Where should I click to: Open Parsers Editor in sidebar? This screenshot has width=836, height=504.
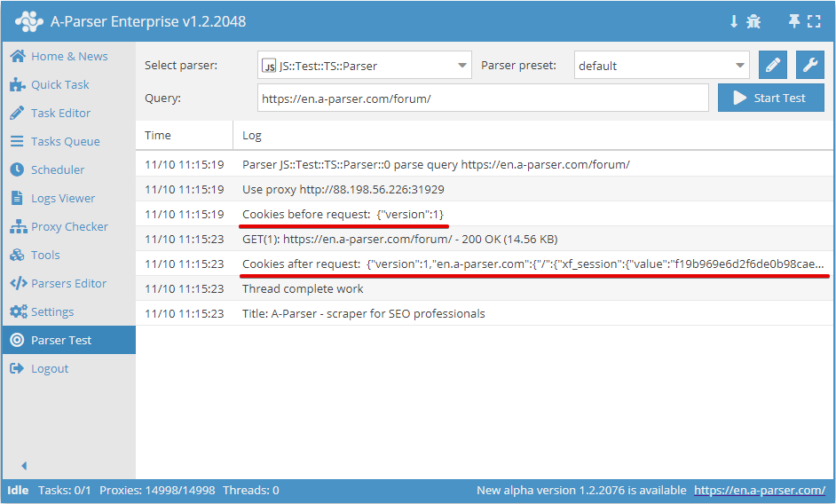pyautogui.click(x=68, y=283)
